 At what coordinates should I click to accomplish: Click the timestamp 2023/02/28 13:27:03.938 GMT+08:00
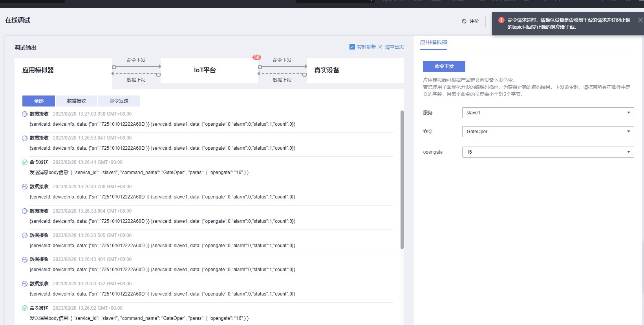tap(92, 114)
